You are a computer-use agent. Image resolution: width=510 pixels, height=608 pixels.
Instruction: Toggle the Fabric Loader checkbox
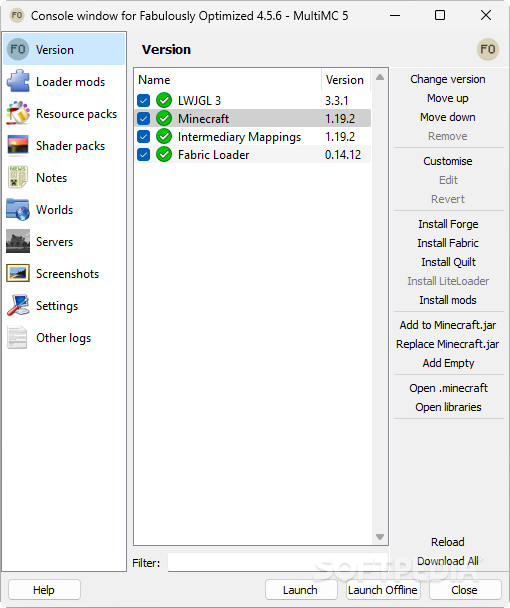tap(143, 154)
